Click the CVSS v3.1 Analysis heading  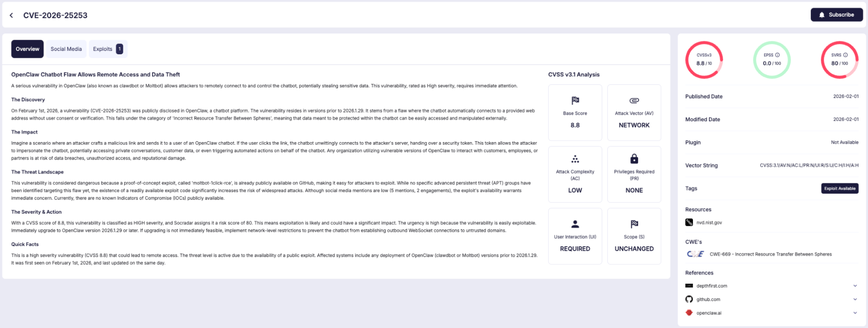574,75
